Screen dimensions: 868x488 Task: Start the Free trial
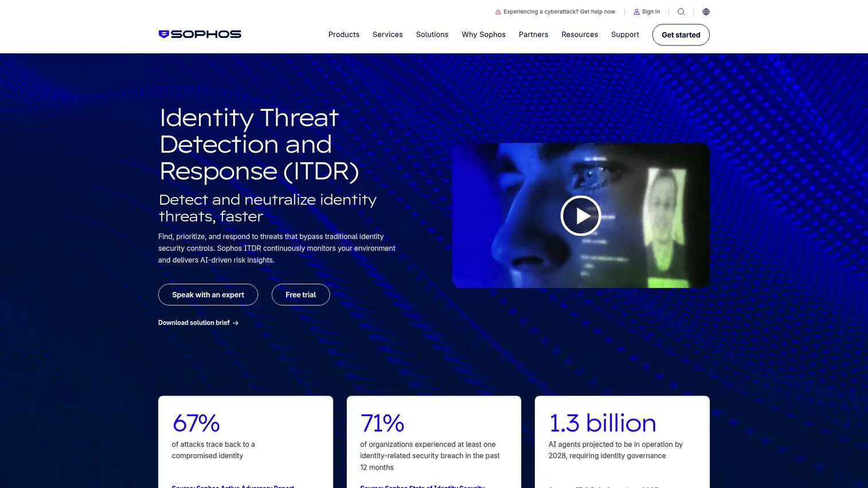pyautogui.click(x=300, y=295)
